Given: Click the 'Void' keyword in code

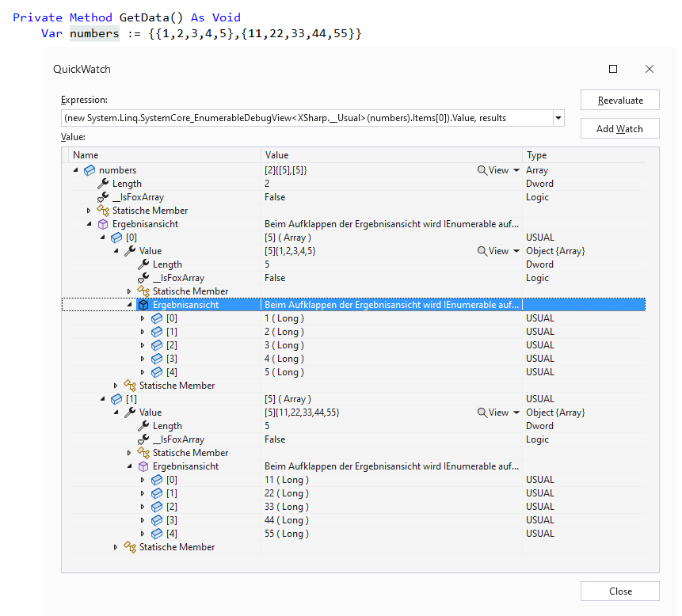Looking at the screenshot, I should tap(227, 17).
